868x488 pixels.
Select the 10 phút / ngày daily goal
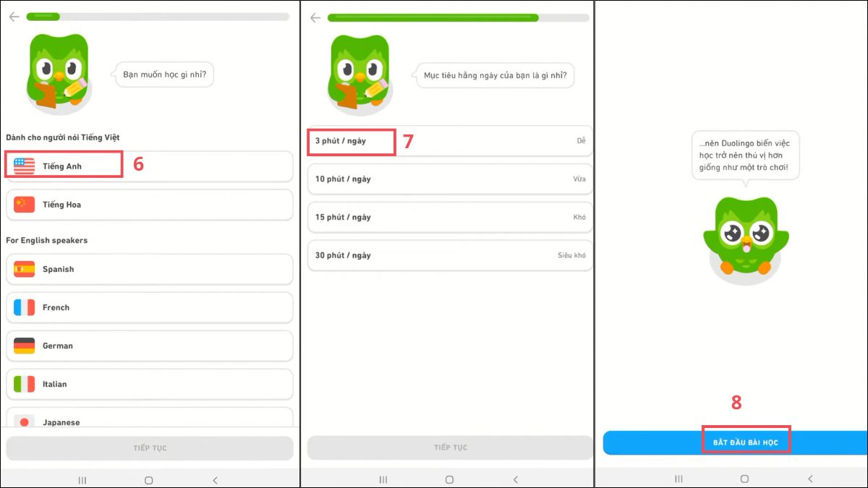pyautogui.click(x=450, y=179)
